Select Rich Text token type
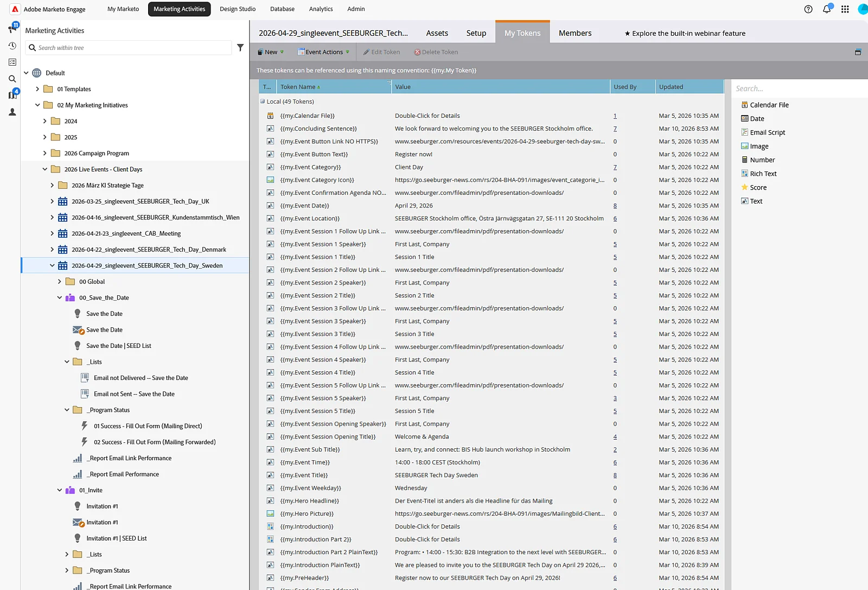Image resolution: width=868 pixels, height=590 pixels. 759,174
